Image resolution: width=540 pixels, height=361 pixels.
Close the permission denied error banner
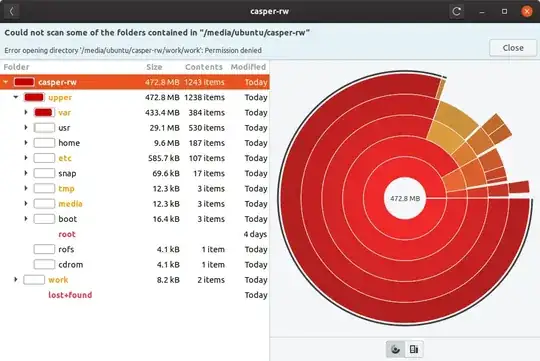[513, 48]
